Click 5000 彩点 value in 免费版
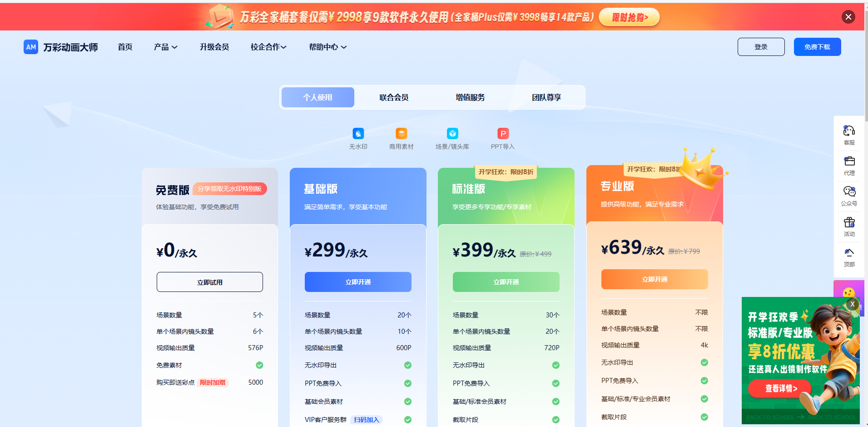Image resolution: width=868 pixels, height=427 pixels. pos(255,382)
